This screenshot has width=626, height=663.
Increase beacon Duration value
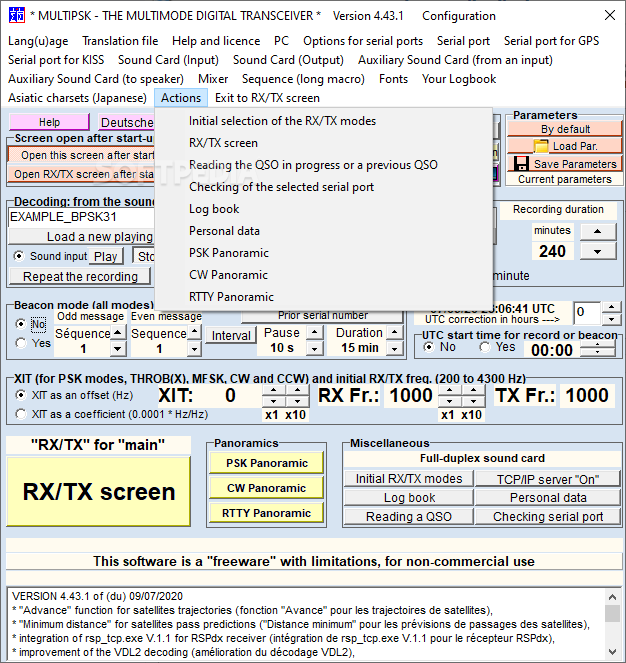(395, 332)
